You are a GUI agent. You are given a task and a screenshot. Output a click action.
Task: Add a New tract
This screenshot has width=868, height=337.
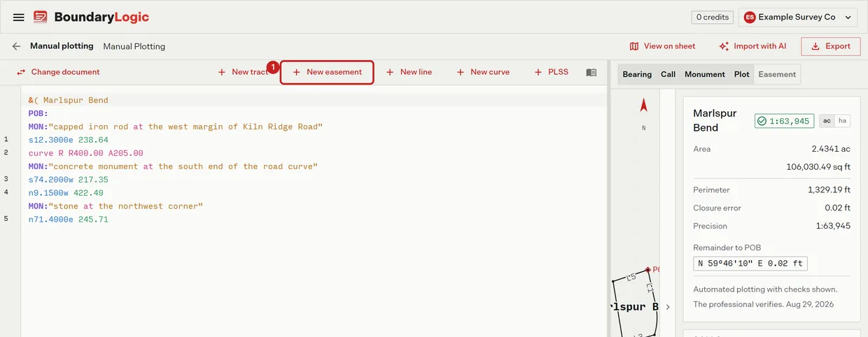click(243, 72)
